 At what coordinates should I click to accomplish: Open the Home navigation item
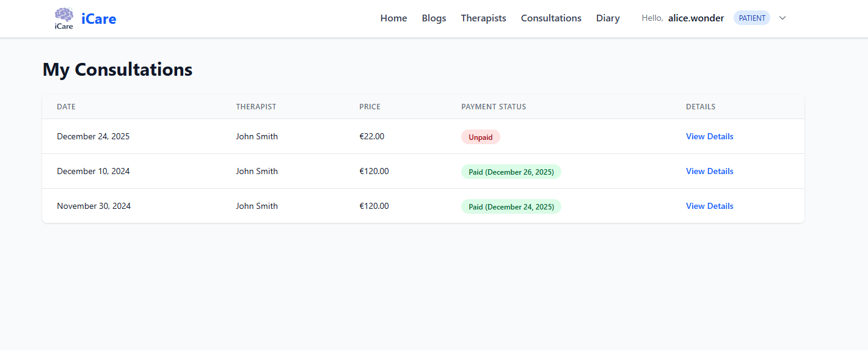click(393, 18)
